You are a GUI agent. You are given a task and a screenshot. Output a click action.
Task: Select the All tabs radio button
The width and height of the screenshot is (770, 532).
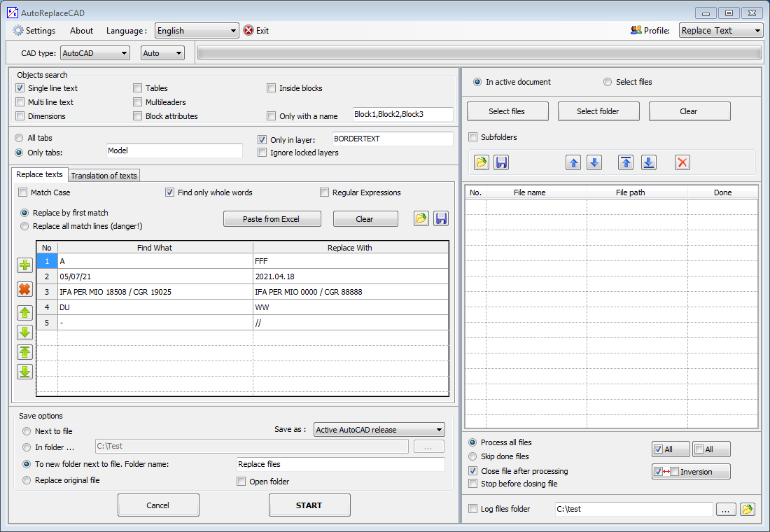pyautogui.click(x=19, y=138)
